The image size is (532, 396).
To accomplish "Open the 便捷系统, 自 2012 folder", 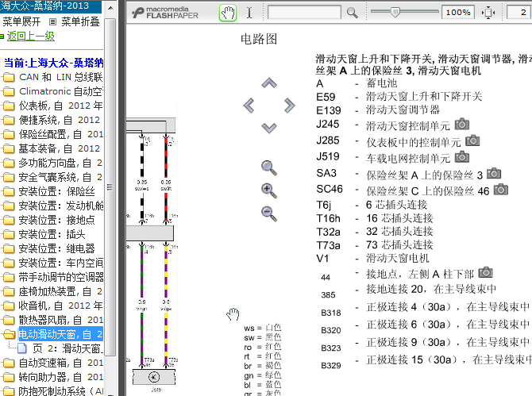I will [52, 120].
